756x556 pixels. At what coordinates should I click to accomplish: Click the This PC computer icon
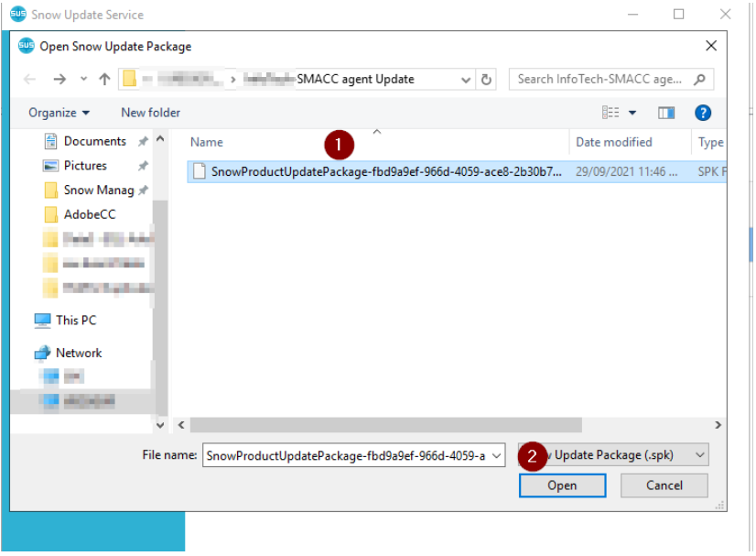coord(42,321)
